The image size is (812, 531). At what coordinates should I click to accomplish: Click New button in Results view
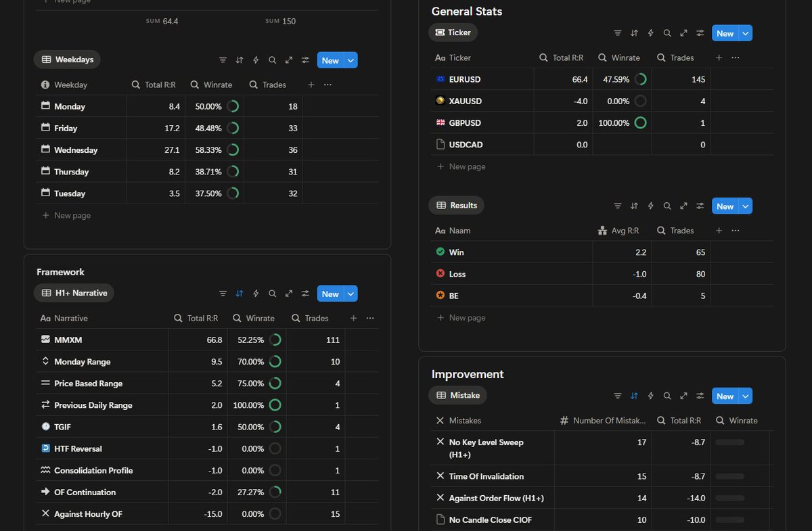[725, 206]
